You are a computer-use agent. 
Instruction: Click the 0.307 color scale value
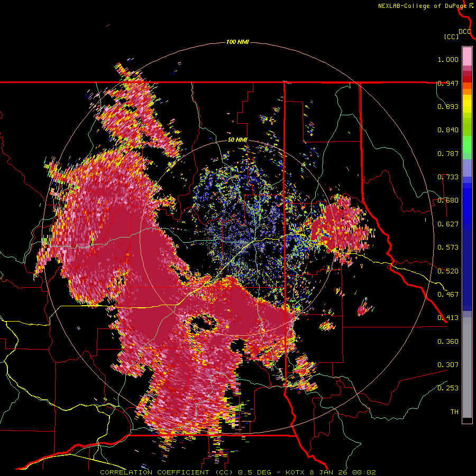tap(448, 364)
